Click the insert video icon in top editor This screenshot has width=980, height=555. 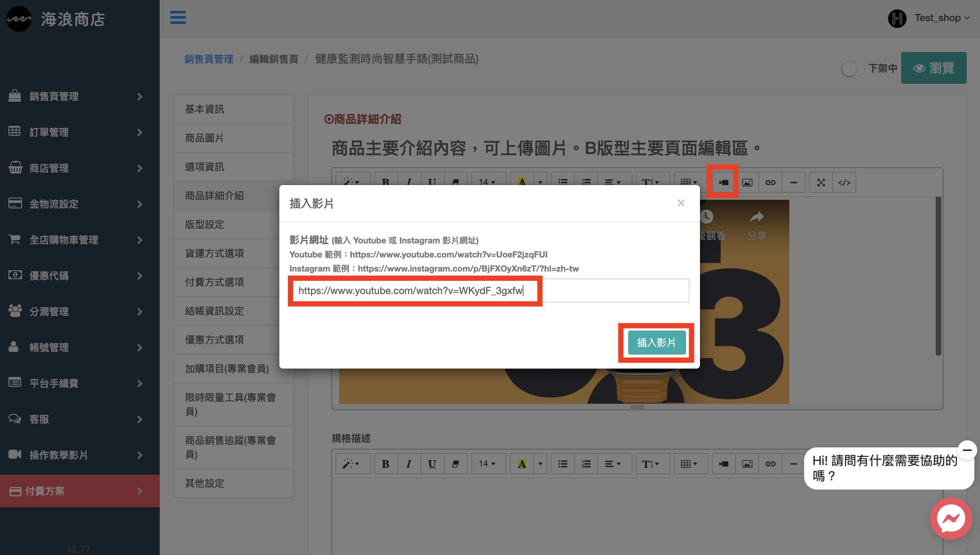(x=723, y=183)
